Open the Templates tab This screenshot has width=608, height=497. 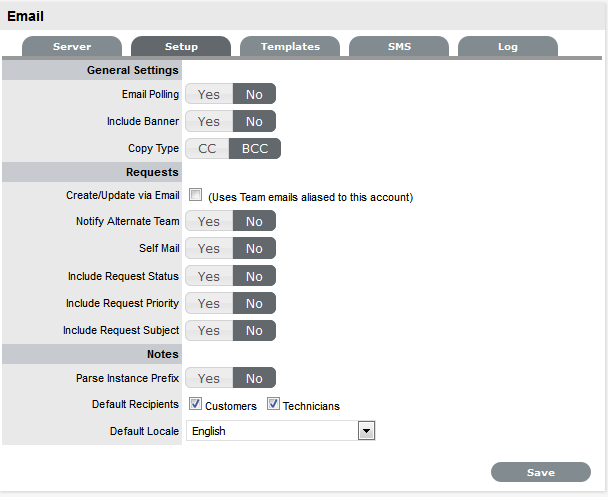(290, 47)
